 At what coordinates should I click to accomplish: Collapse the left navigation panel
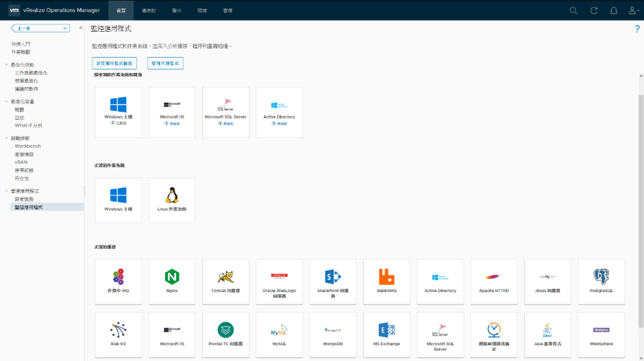click(81, 28)
